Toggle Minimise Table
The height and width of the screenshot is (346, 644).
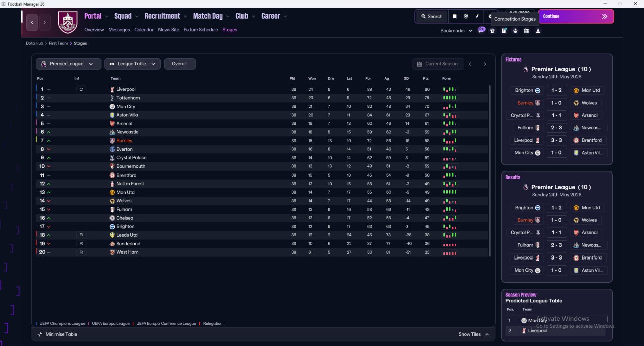57,334
